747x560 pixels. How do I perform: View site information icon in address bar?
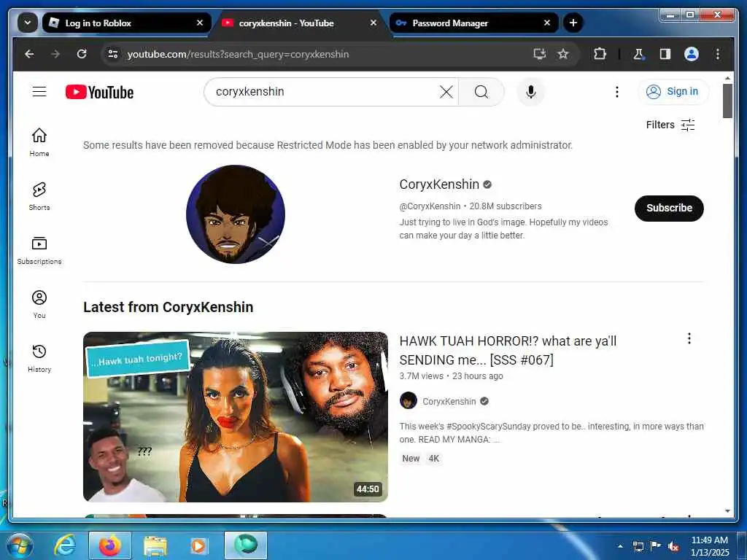point(113,54)
